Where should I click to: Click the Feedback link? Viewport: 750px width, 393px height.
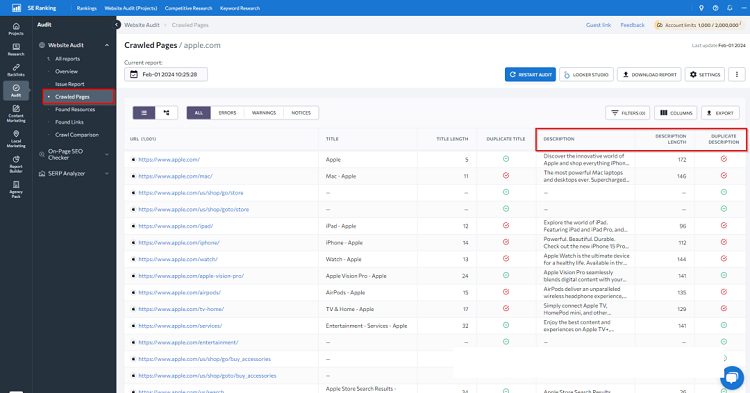click(632, 25)
